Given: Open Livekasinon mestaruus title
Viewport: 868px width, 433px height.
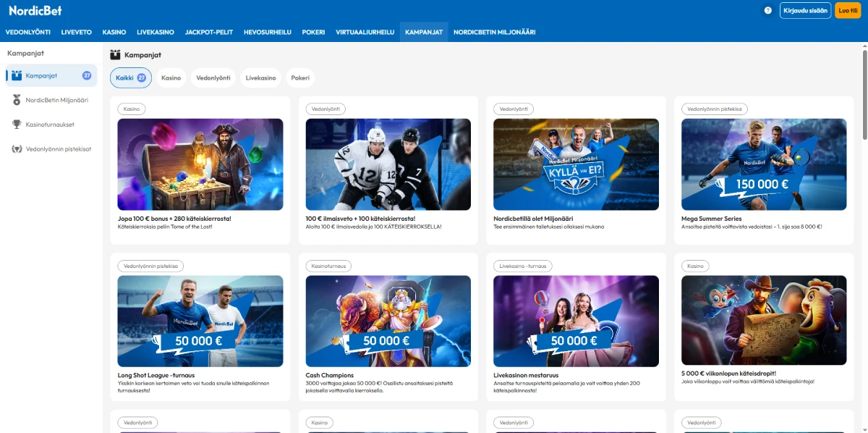Looking at the screenshot, I should pyautogui.click(x=527, y=375).
